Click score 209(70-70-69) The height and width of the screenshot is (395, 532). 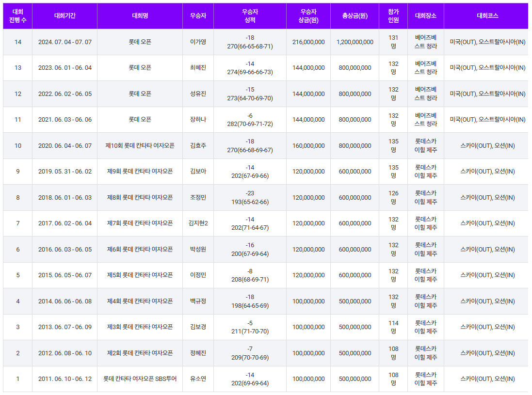250,358
